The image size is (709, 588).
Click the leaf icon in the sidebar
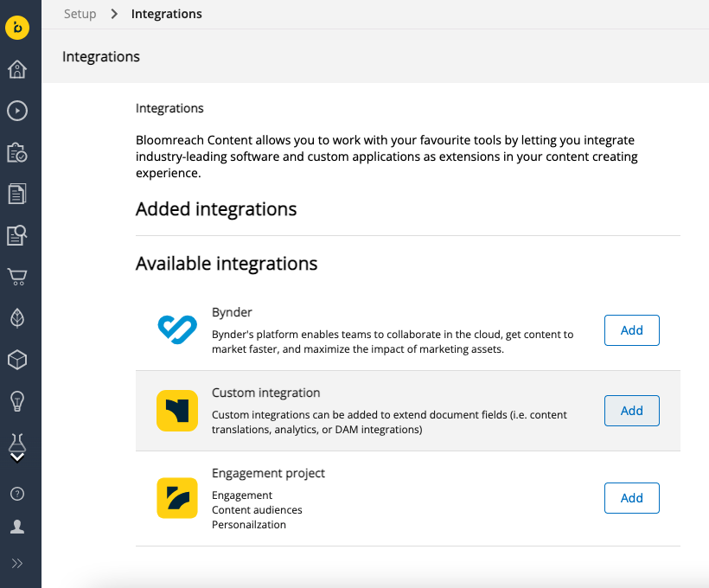tap(19, 318)
